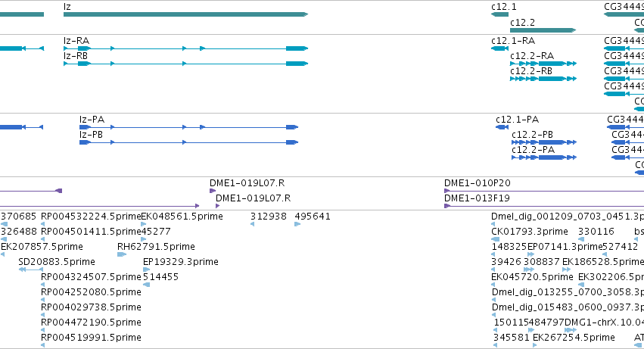Viewport: 644px width, 349px height.
Task: Select the lz-RB transcript feature
Action: tap(185, 64)
